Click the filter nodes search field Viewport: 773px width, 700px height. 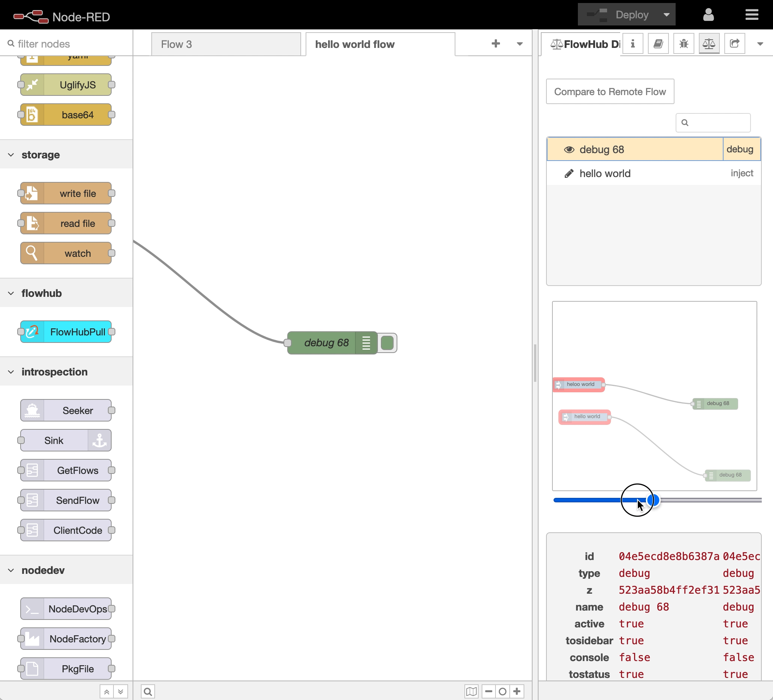pos(66,44)
